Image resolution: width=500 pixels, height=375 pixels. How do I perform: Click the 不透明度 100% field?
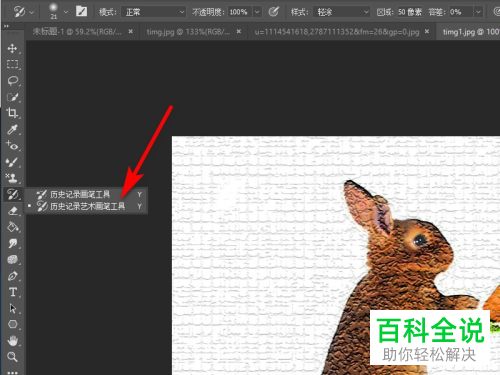[240, 12]
